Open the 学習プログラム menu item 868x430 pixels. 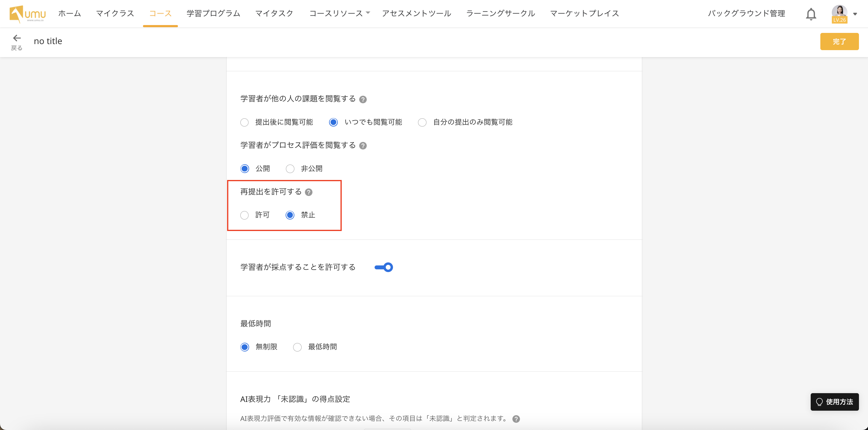point(213,14)
